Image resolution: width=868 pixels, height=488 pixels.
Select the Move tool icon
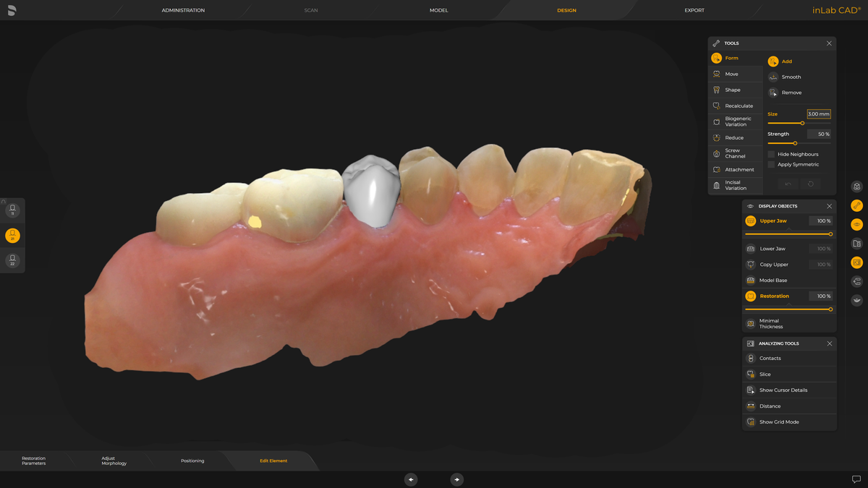[x=717, y=74]
